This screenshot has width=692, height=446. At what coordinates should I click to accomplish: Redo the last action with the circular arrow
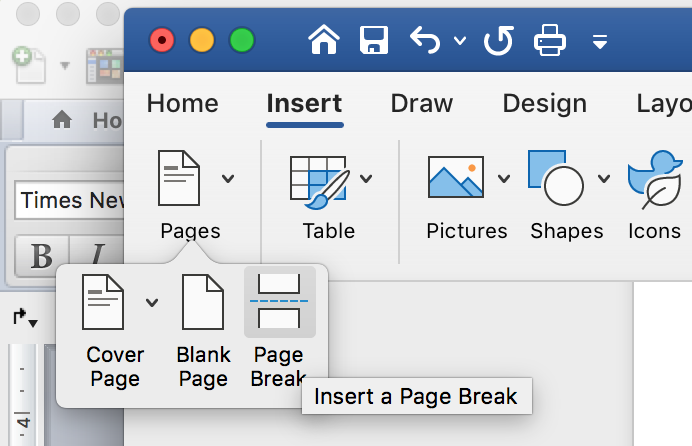pyautogui.click(x=499, y=40)
